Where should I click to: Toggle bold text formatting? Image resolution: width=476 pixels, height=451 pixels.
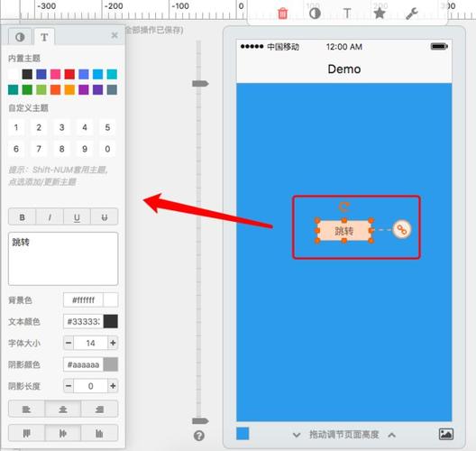(x=23, y=216)
